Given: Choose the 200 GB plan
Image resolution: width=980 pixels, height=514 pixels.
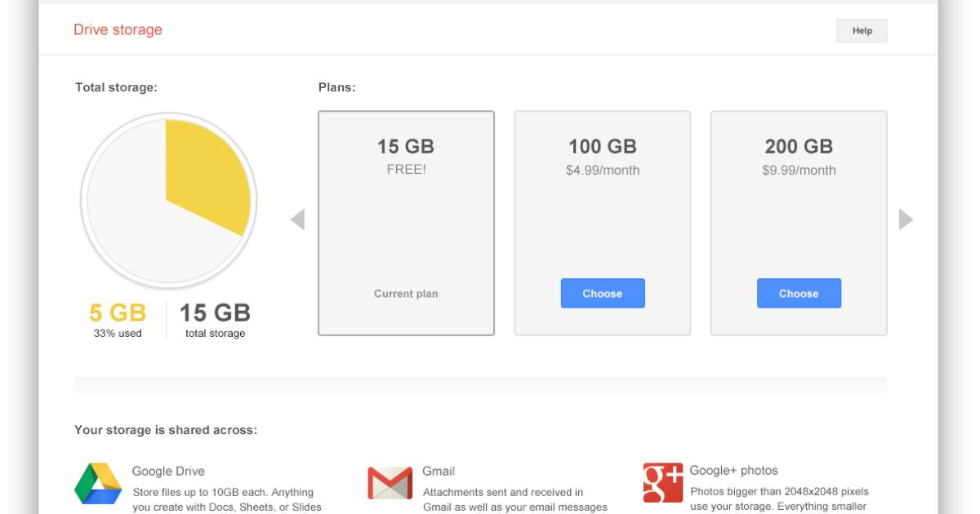Looking at the screenshot, I should (x=799, y=294).
